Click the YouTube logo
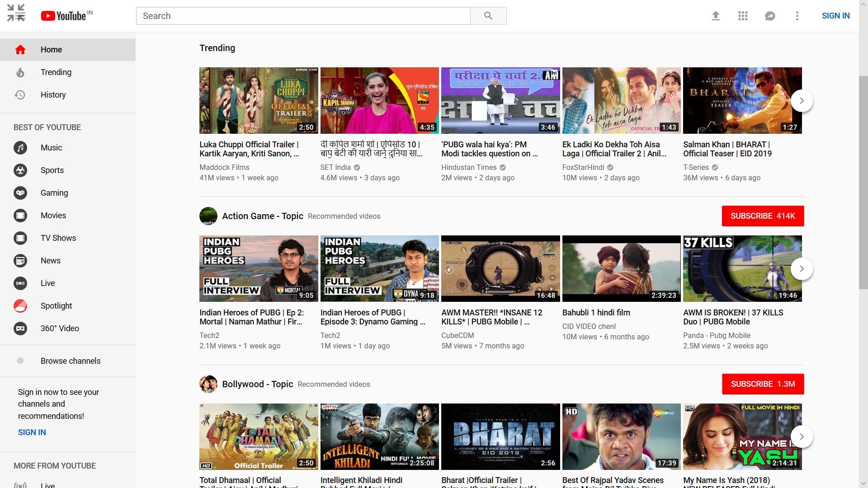 (63, 16)
